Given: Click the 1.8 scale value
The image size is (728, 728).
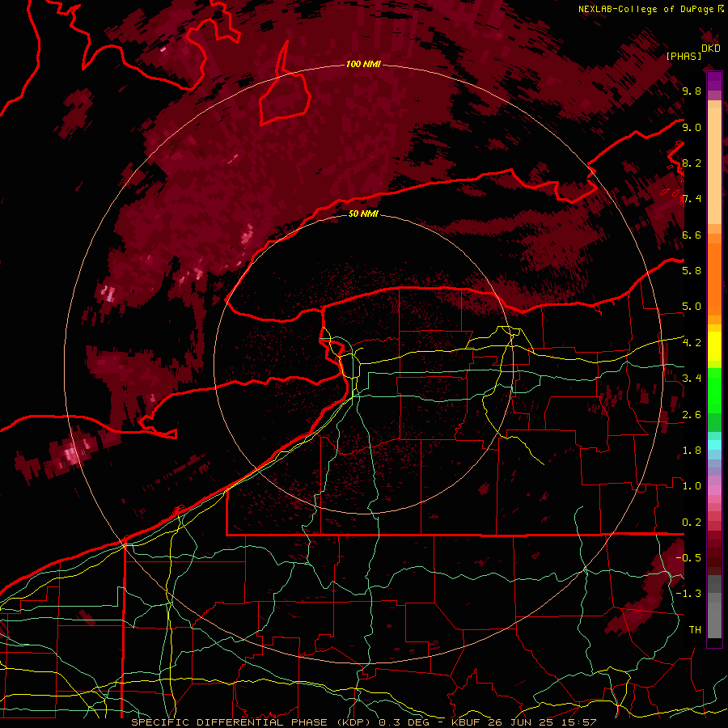Looking at the screenshot, I should tap(692, 451).
